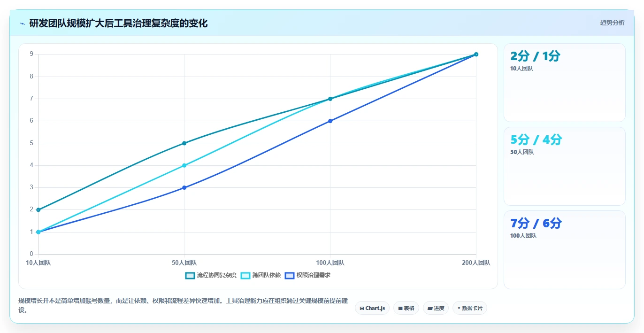Select the data point at 100人团队 value 7
Image resolution: width=644 pixels, height=333 pixels.
[x=330, y=99]
